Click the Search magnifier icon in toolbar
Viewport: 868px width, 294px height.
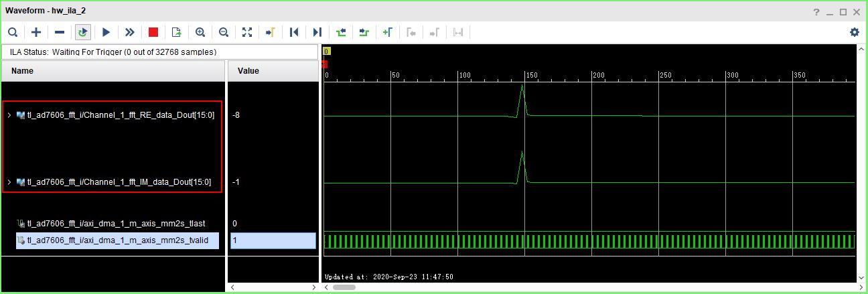(x=13, y=32)
